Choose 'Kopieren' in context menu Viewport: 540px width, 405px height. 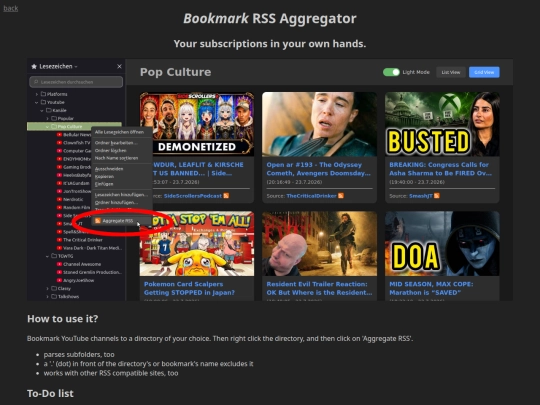click(104, 176)
